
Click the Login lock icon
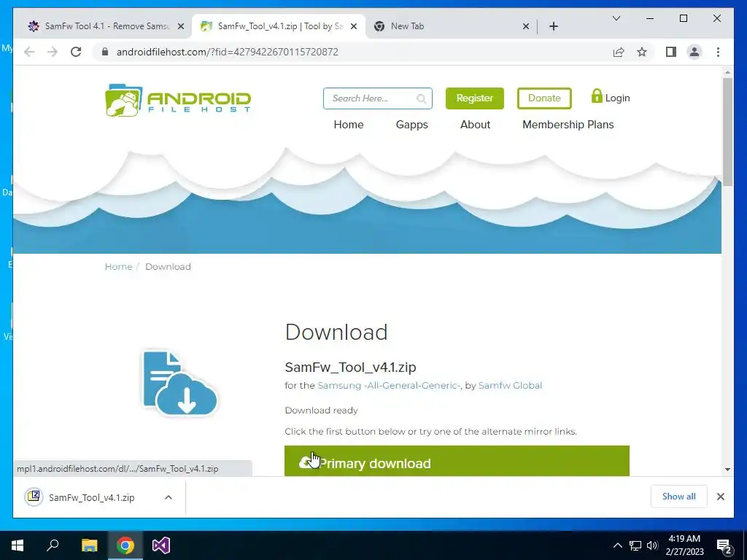point(597,96)
